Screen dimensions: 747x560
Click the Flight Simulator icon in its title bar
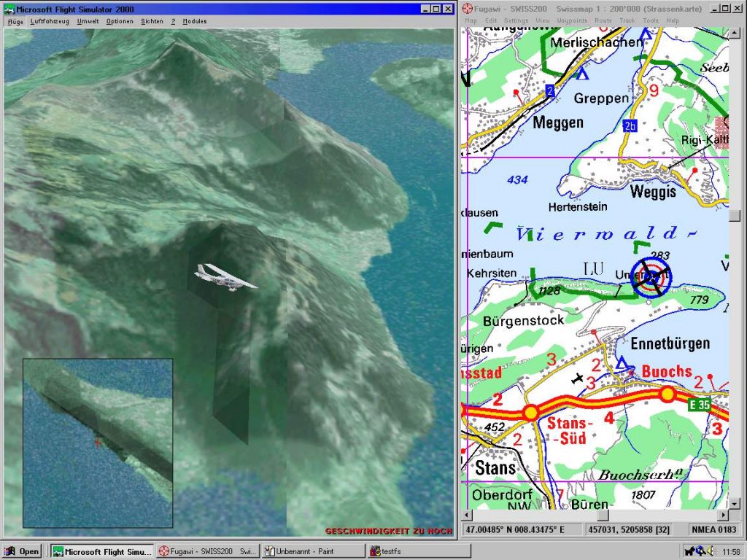(9, 7)
